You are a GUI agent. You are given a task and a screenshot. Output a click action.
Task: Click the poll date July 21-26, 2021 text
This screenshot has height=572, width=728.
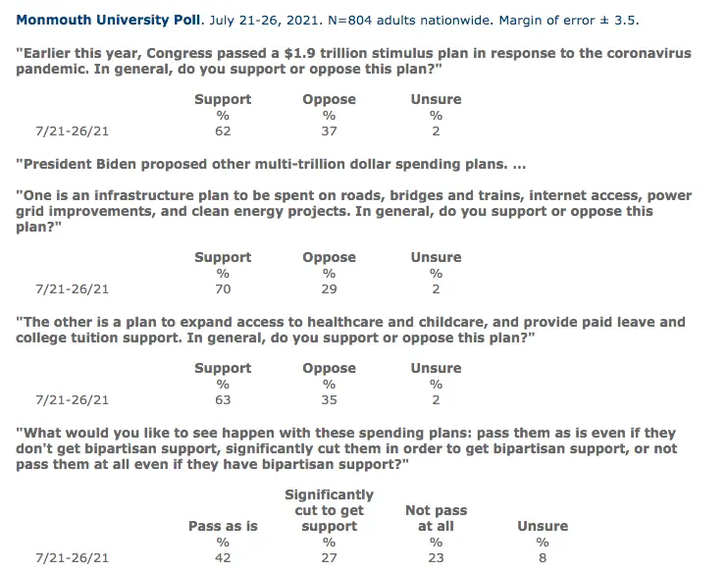click(264, 21)
